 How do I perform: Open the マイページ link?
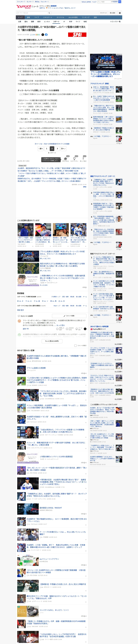tap(103, 13)
